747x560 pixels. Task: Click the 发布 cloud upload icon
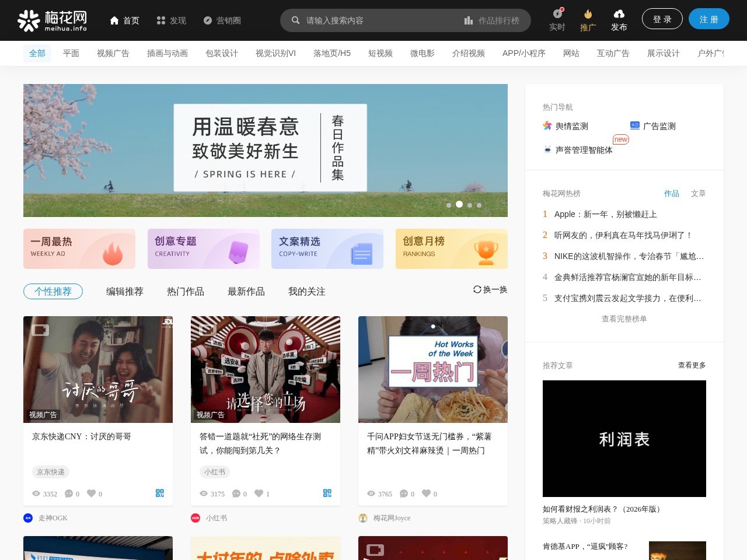coord(619,14)
